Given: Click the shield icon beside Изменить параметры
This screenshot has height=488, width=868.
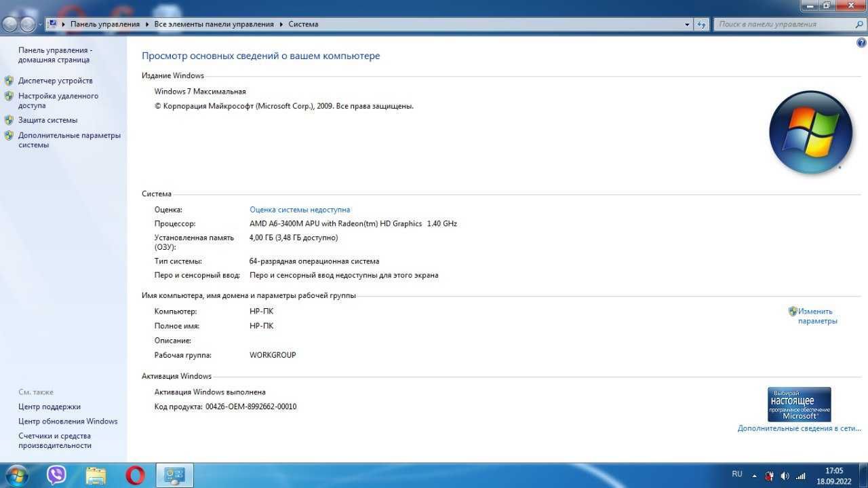Looking at the screenshot, I should 793,312.
